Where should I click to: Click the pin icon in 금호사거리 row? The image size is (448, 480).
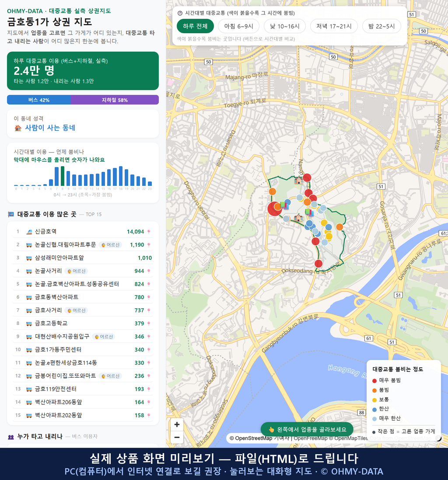[149, 310]
